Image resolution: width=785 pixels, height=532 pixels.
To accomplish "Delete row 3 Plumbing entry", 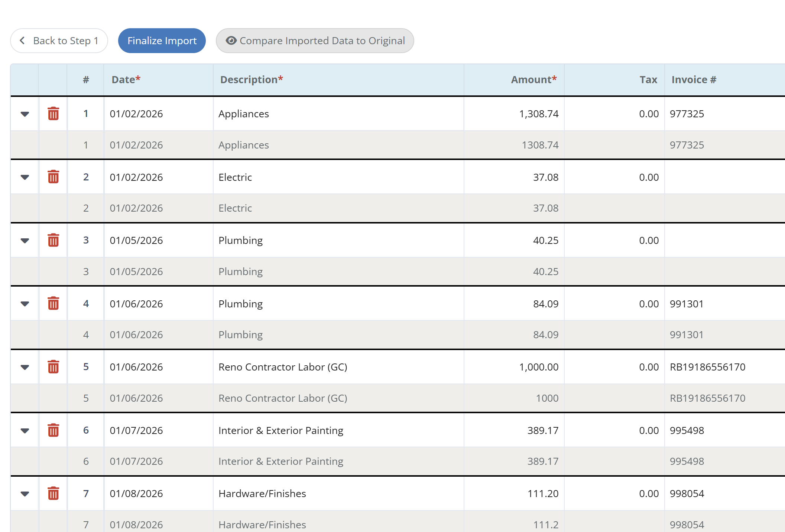I will [53, 241].
